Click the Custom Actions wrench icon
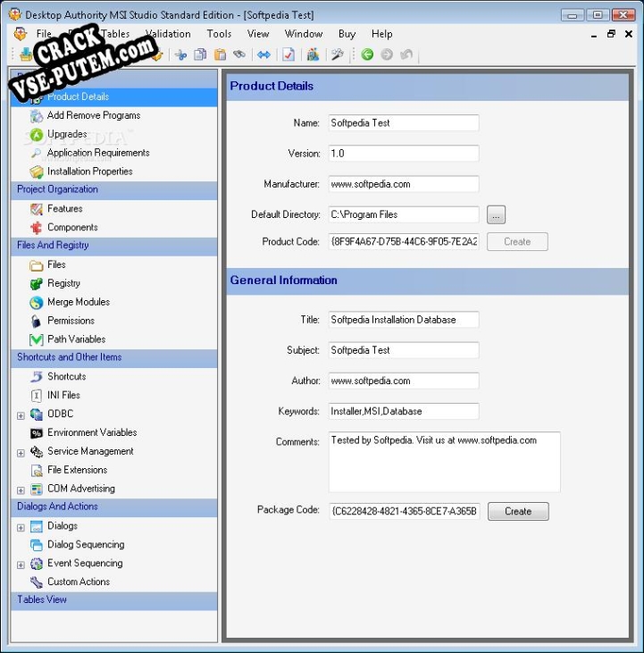The image size is (644, 653). pos(37,582)
